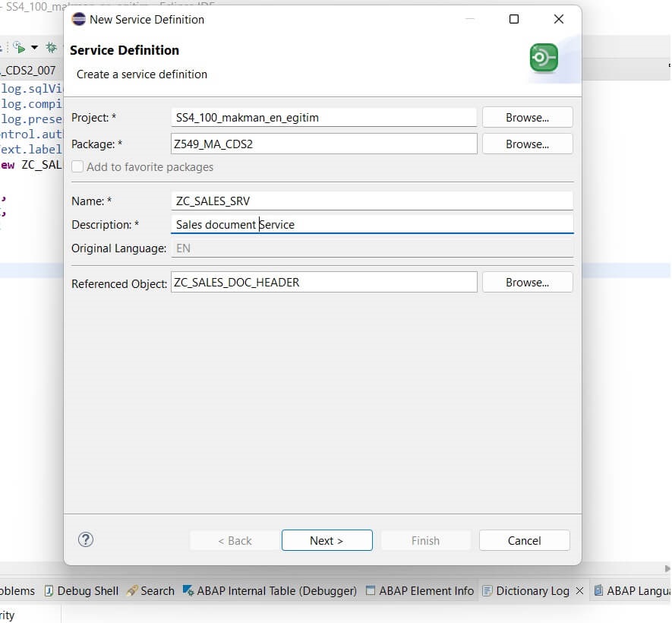Switch to ABAP Internal Table (Debugger) tab

point(270,591)
